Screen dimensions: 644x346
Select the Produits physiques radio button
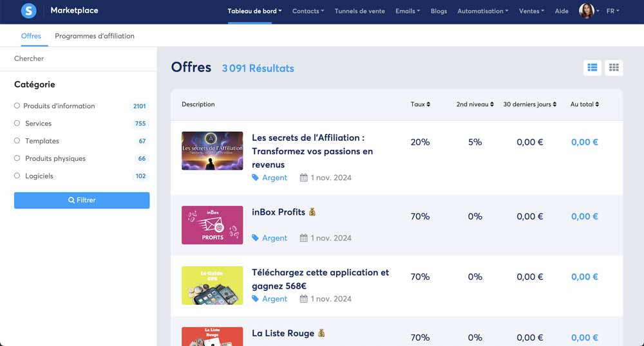(x=17, y=158)
